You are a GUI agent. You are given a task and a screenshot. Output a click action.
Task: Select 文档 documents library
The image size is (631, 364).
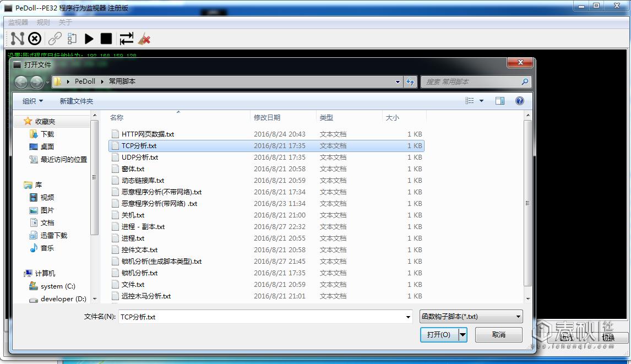pyautogui.click(x=47, y=222)
